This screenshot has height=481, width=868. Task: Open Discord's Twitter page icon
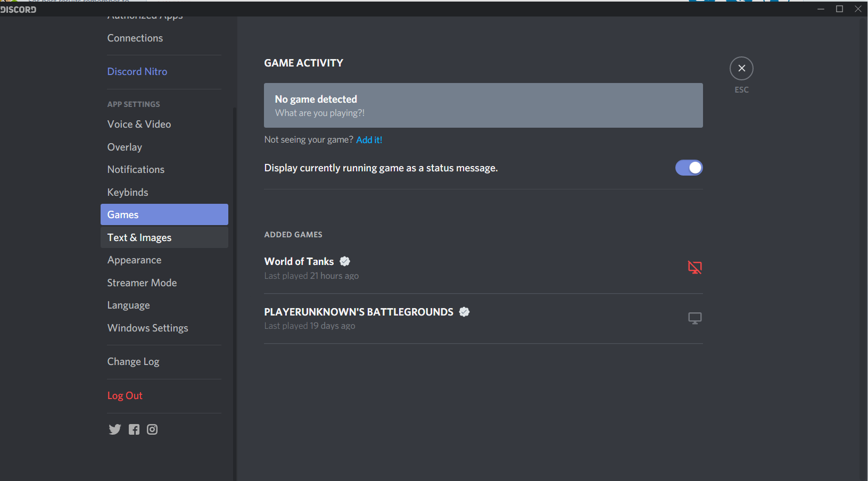coord(115,429)
